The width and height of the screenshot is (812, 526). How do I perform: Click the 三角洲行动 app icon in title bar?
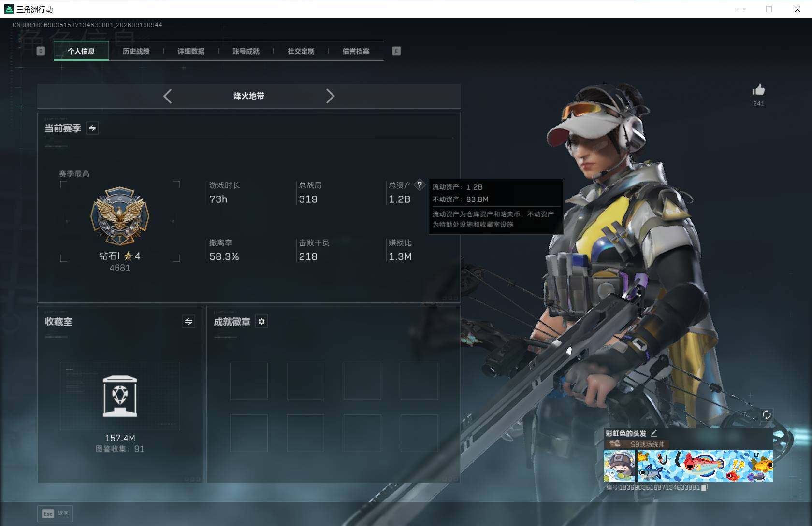[x=9, y=9]
